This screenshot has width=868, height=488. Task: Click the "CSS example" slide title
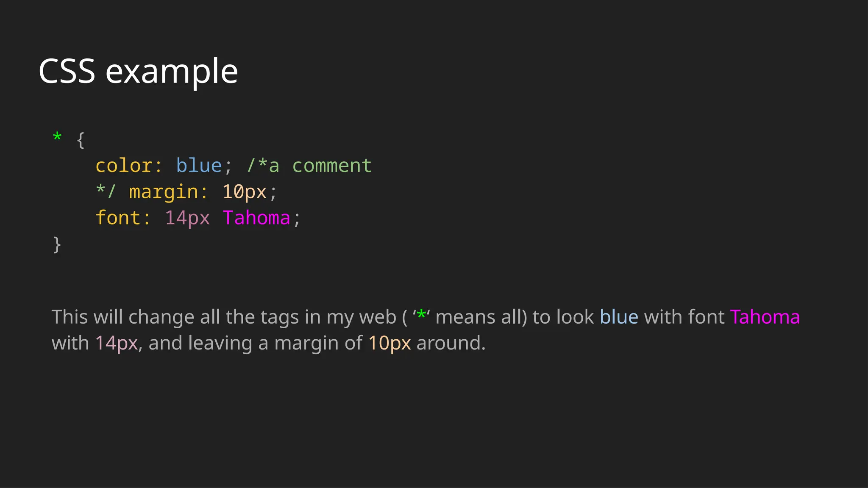138,71
